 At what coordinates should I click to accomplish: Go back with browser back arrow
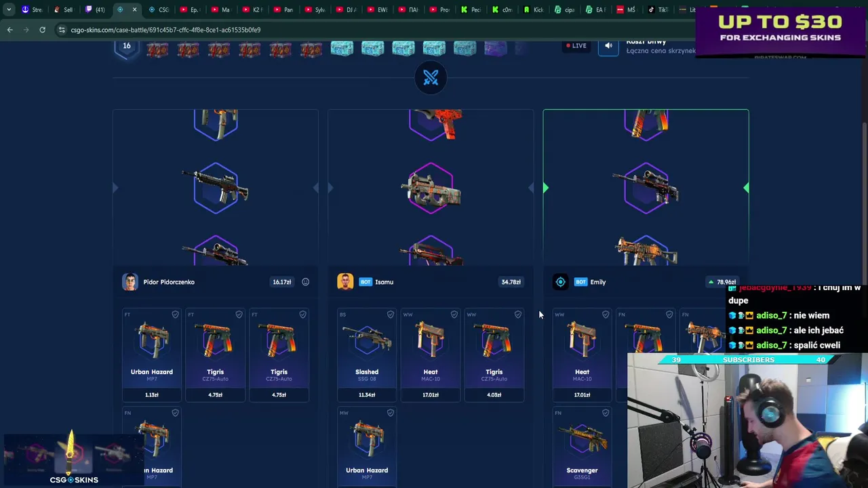click(x=9, y=30)
